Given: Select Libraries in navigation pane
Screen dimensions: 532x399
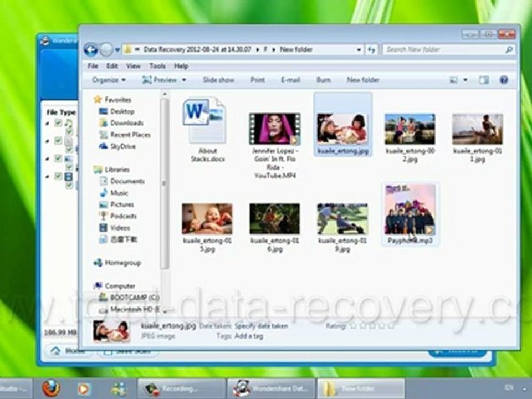Looking at the screenshot, I should (x=117, y=170).
